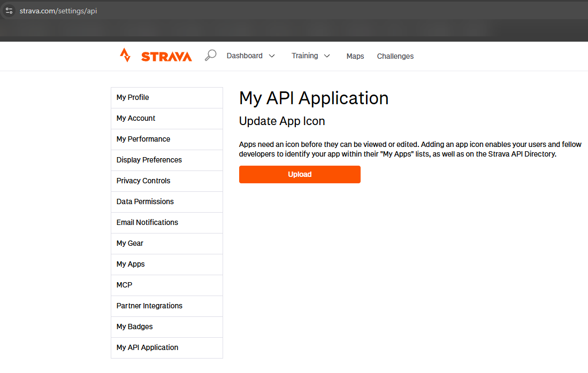This screenshot has height=373, width=588.
Task: Click the 'My API Application' heading
Action: point(314,98)
